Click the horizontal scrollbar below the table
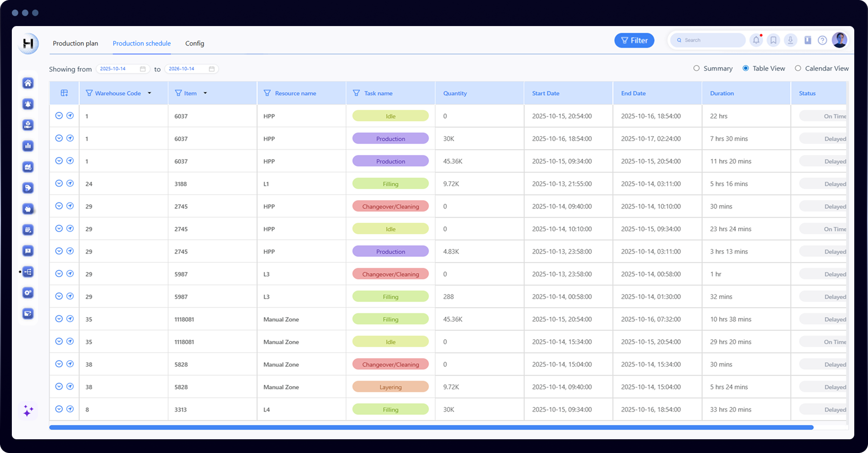 click(431, 427)
